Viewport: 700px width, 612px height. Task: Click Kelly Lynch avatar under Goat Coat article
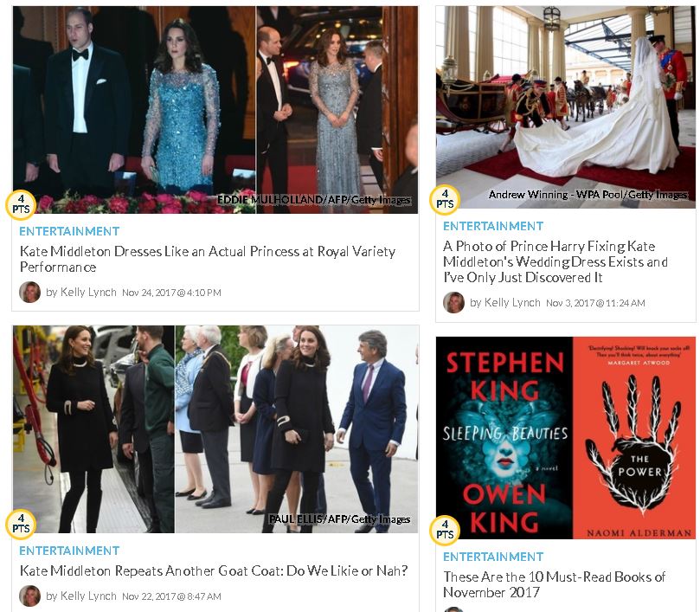pyautogui.click(x=30, y=596)
